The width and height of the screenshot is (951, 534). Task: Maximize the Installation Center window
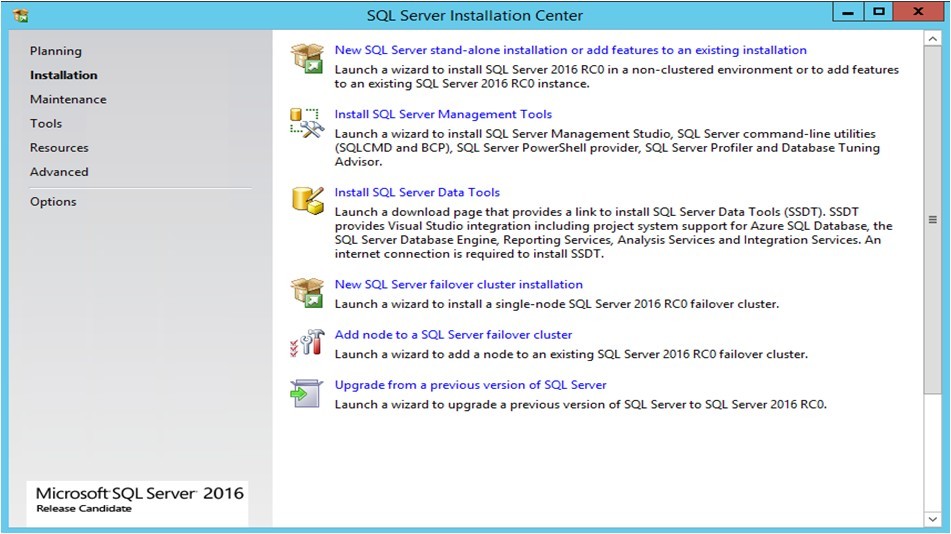pos(879,12)
